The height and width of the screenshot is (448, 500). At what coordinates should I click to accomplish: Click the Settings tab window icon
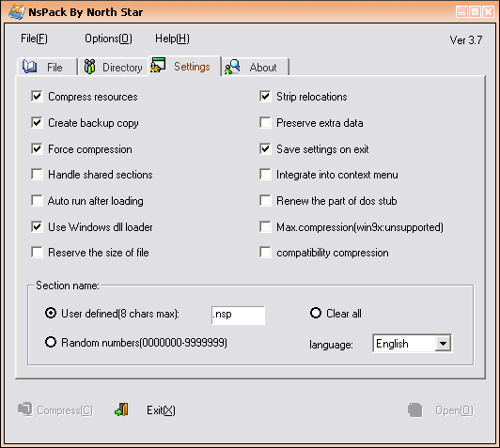[x=158, y=65]
